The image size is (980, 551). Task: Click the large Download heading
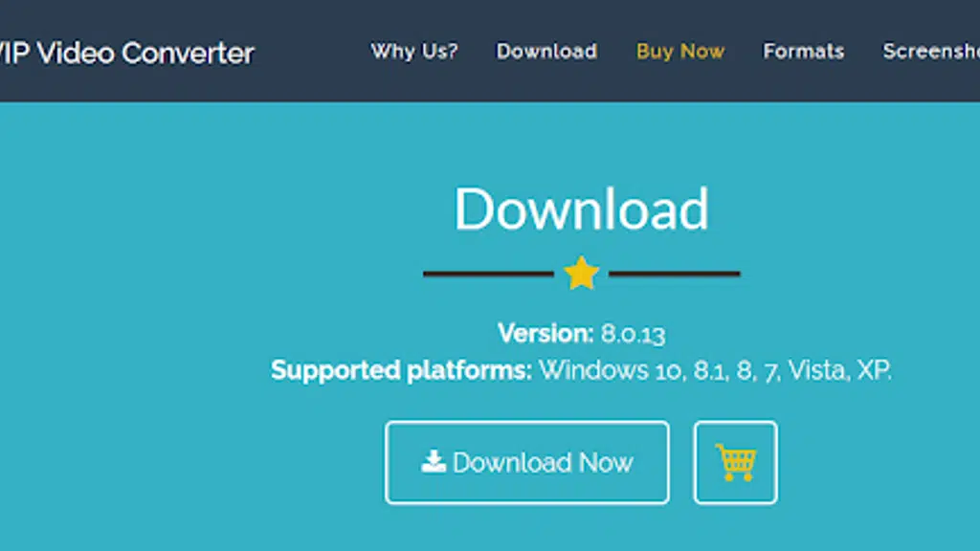pos(581,209)
